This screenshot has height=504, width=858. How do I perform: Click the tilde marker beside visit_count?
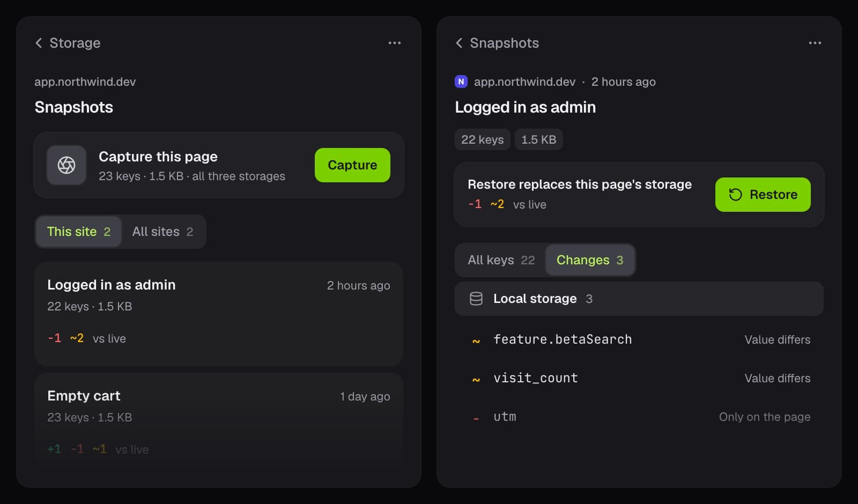tap(476, 379)
